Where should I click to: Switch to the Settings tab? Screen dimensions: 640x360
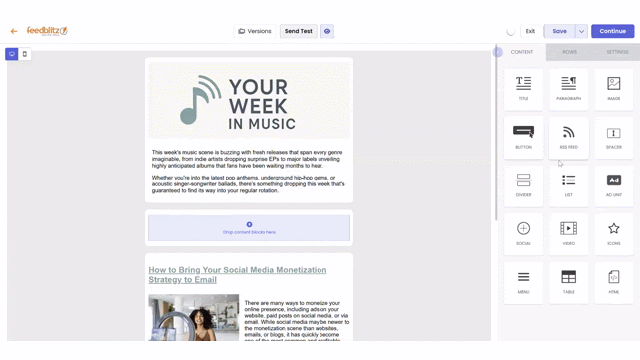(617, 52)
